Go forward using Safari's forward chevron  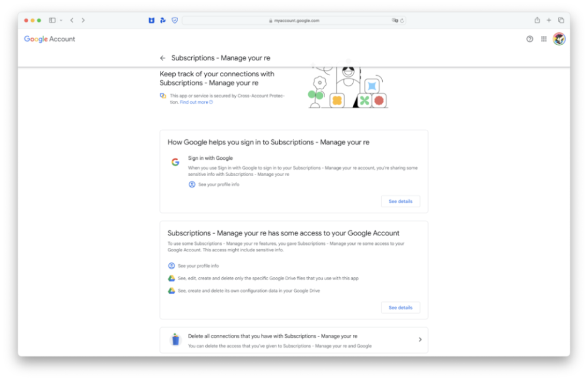click(x=83, y=20)
